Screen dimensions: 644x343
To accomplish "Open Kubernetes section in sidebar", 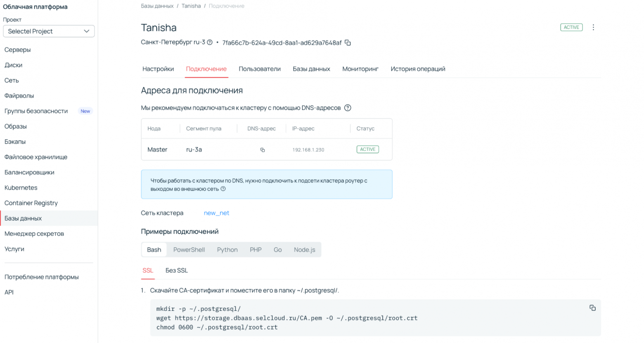I will 21,187.
